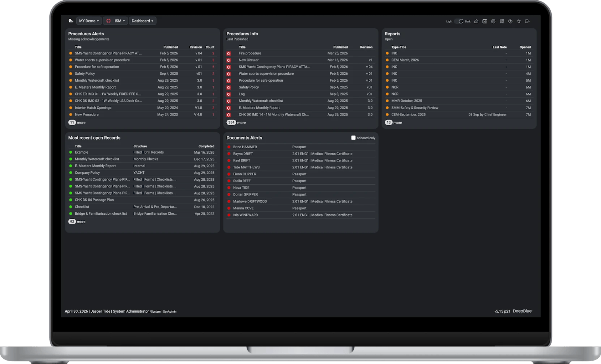Click the green dot beside Company Policy

71,173
